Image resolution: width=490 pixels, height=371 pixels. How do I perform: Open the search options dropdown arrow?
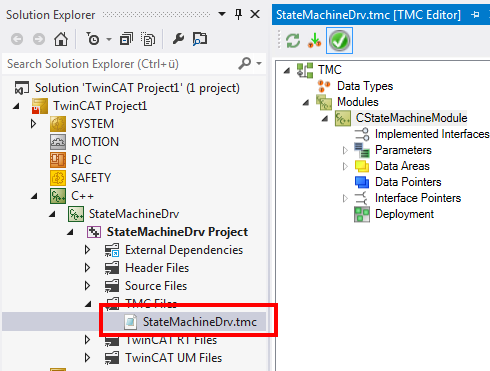(x=259, y=63)
